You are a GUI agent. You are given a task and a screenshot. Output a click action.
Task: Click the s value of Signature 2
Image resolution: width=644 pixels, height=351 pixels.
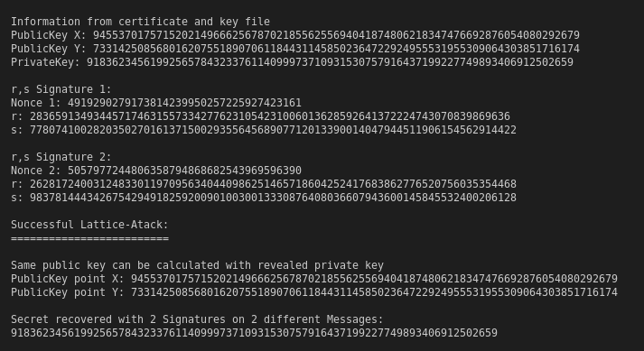(273, 198)
